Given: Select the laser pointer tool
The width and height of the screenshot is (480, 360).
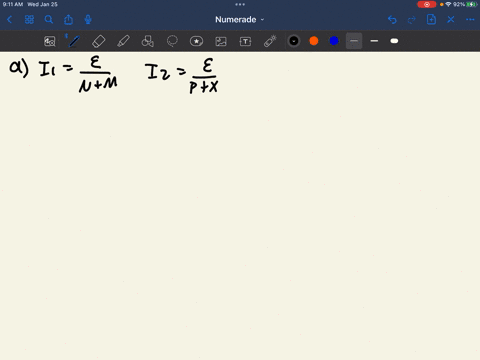Looking at the screenshot, I should tap(270, 41).
